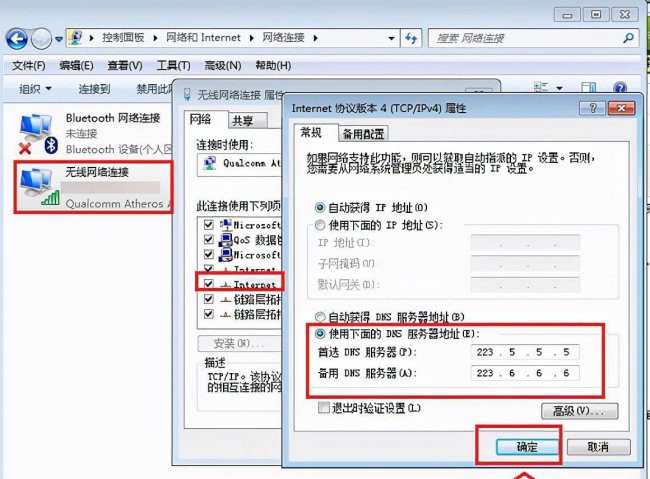
Task: Select the highlighted Internet protocol row
Action: coord(240,284)
